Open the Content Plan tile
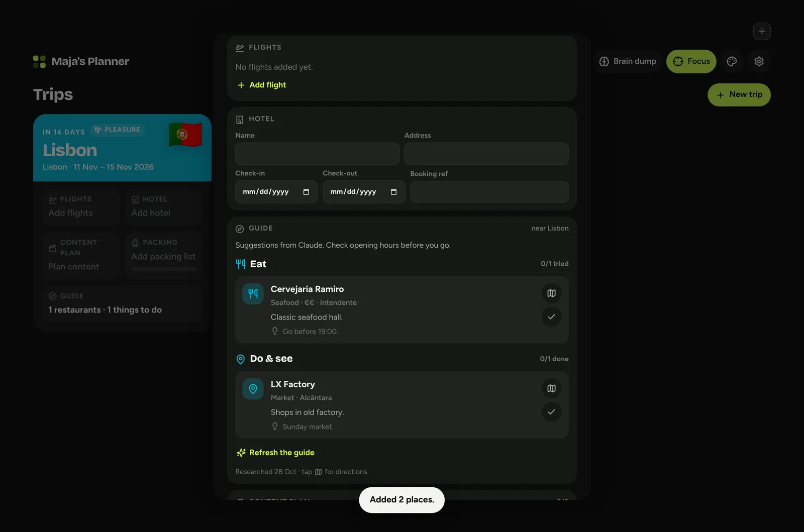This screenshot has width=804, height=532. pyautogui.click(x=81, y=255)
